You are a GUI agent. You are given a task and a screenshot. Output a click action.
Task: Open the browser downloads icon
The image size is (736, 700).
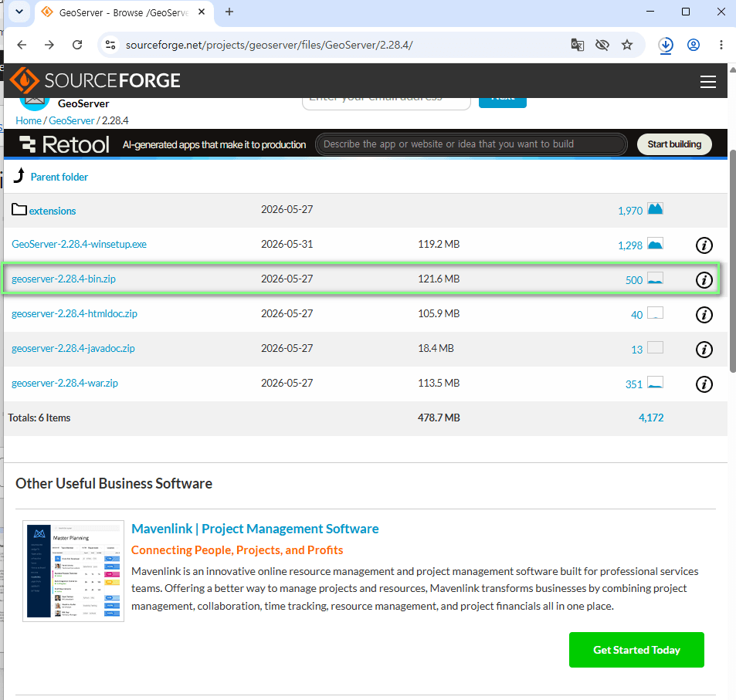(666, 45)
